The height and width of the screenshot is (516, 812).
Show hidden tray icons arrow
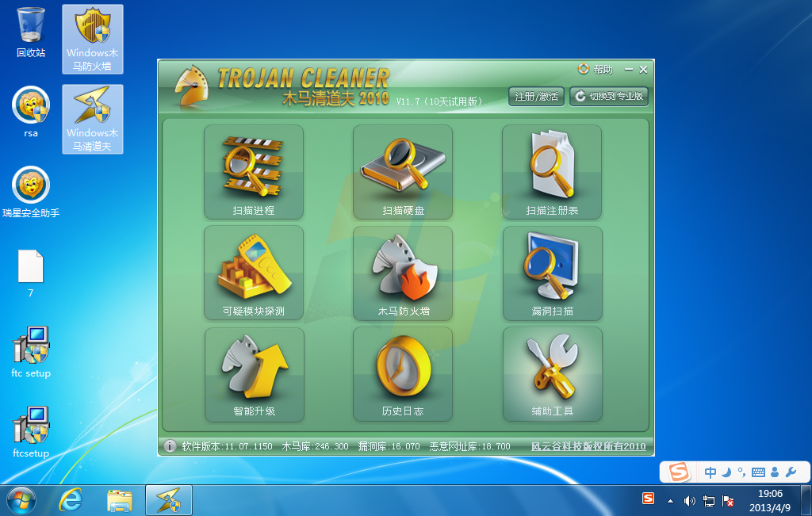671,501
